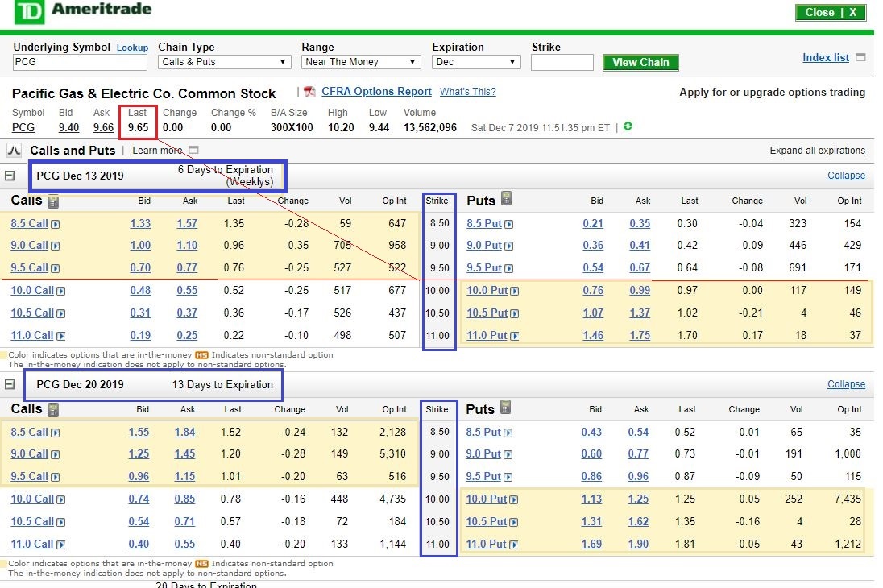Click the window icon next to Learn more

(x=193, y=151)
